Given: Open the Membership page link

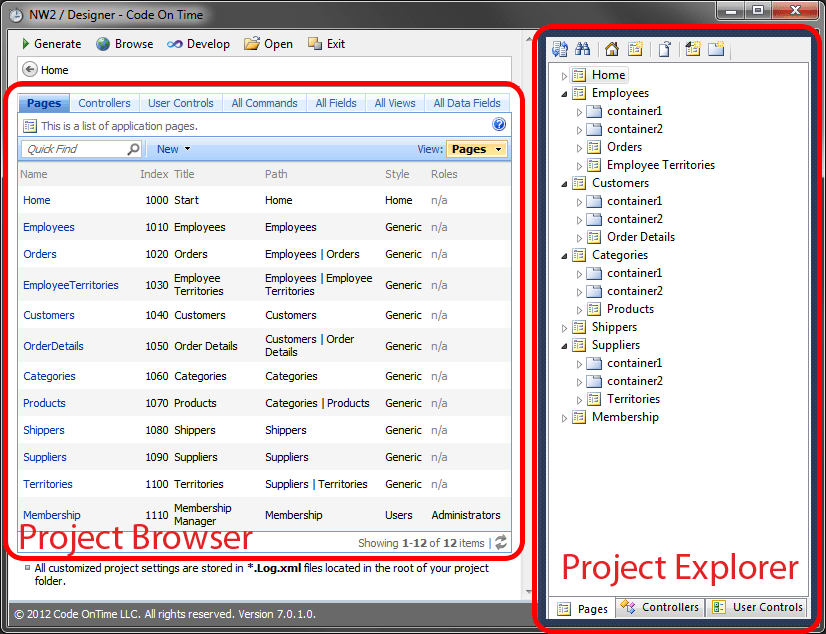Looking at the screenshot, I should pos(51,515).
